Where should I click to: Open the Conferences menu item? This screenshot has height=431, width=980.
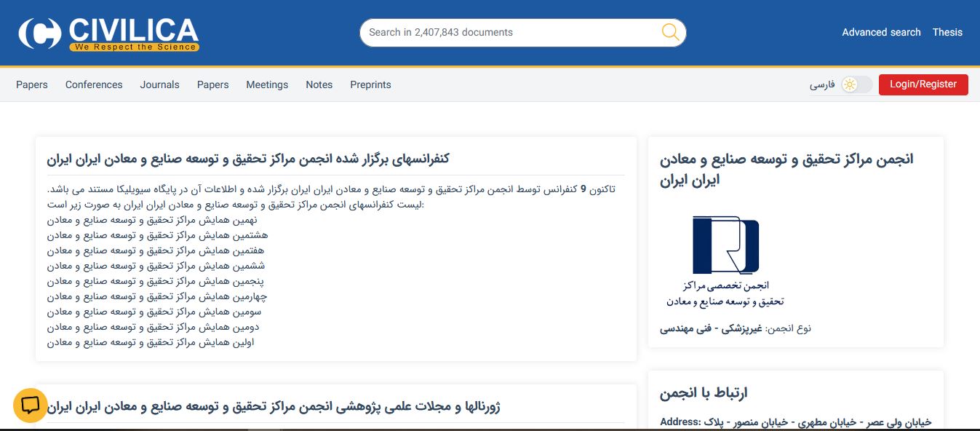pyautogui.click(x=94, y=84)
